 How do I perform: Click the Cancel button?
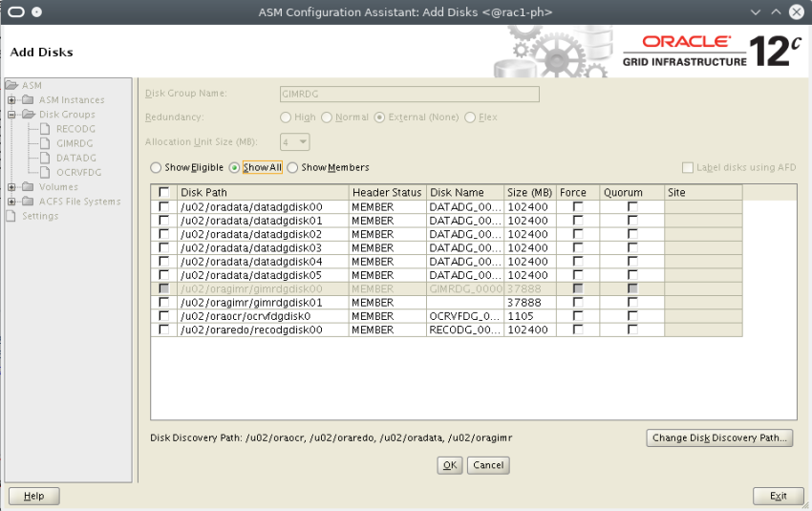pos(488,465)
